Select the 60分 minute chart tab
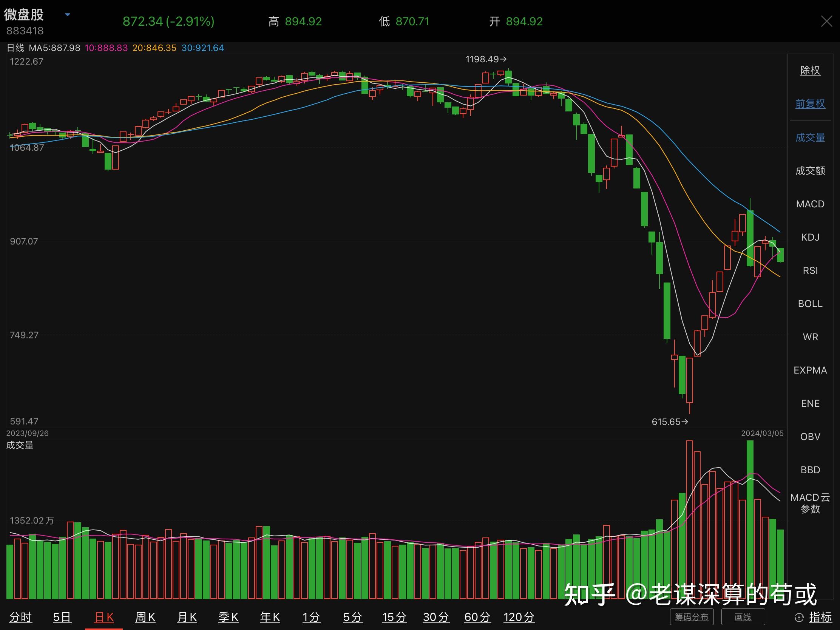The width and height of the screenshot is (840, 630). point(477,617)
